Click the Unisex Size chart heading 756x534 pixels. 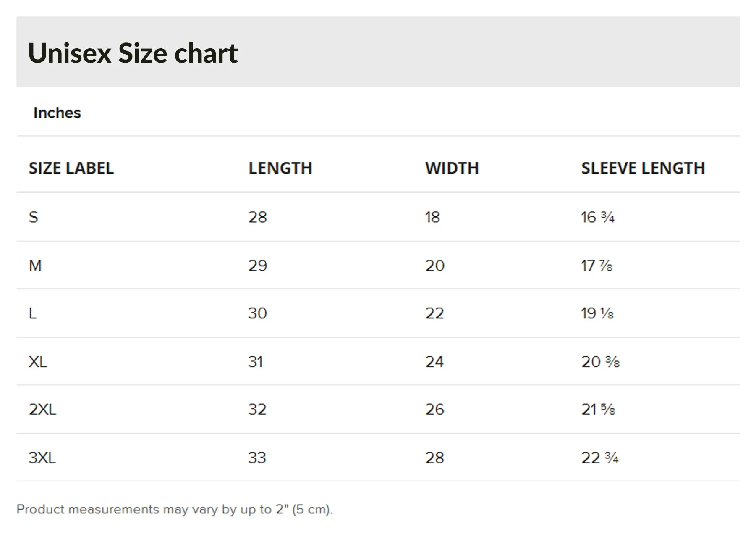(133, 53)
